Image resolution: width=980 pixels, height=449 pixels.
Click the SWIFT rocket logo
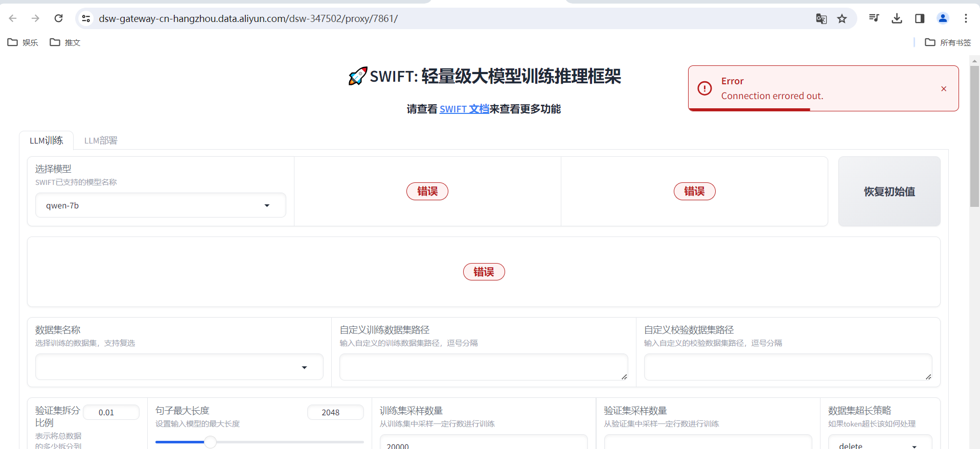click(x=358, y=76)
